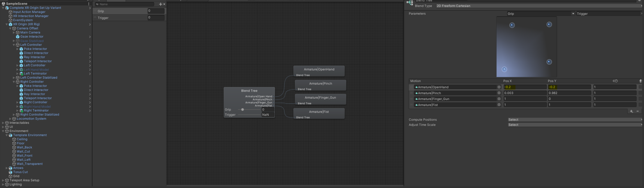Remove selected motion with minus button
644x188 pixels.
tap(638, 111)
